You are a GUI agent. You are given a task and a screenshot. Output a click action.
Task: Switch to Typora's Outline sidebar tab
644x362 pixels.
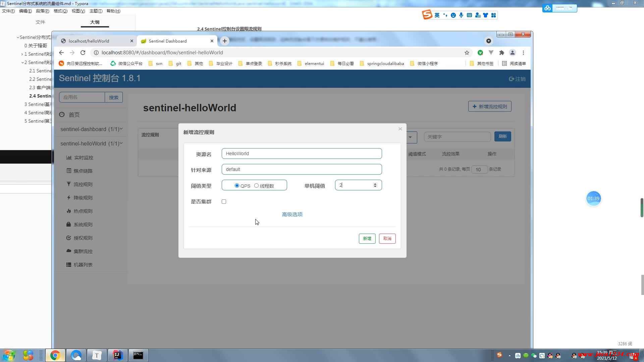[x=95, y=22]
